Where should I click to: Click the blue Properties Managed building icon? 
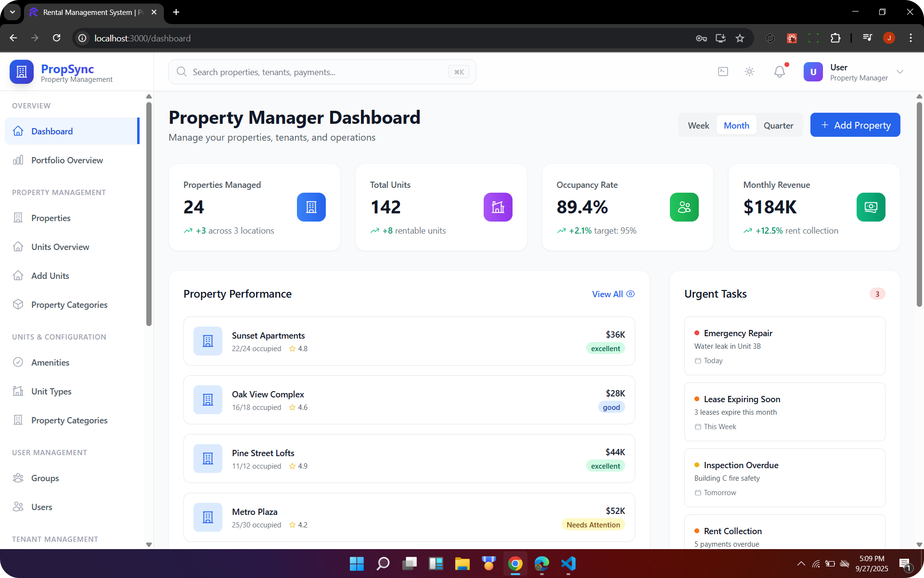(x=311, y=207)
